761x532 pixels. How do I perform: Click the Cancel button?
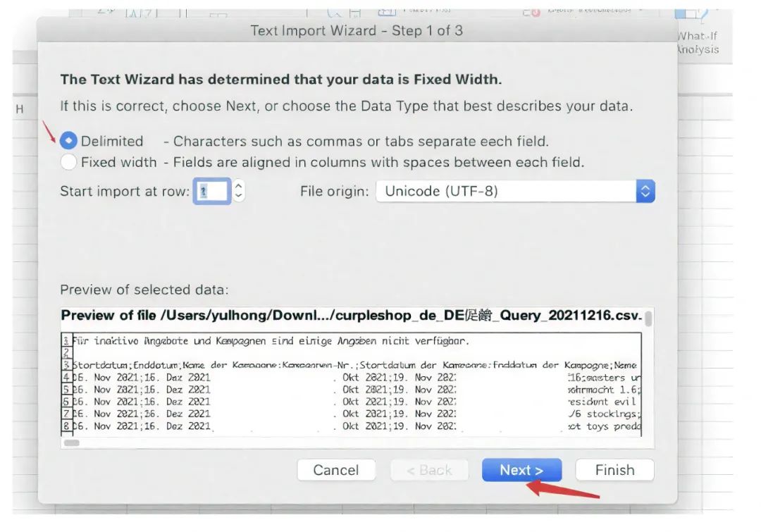(x=336, y=470)
